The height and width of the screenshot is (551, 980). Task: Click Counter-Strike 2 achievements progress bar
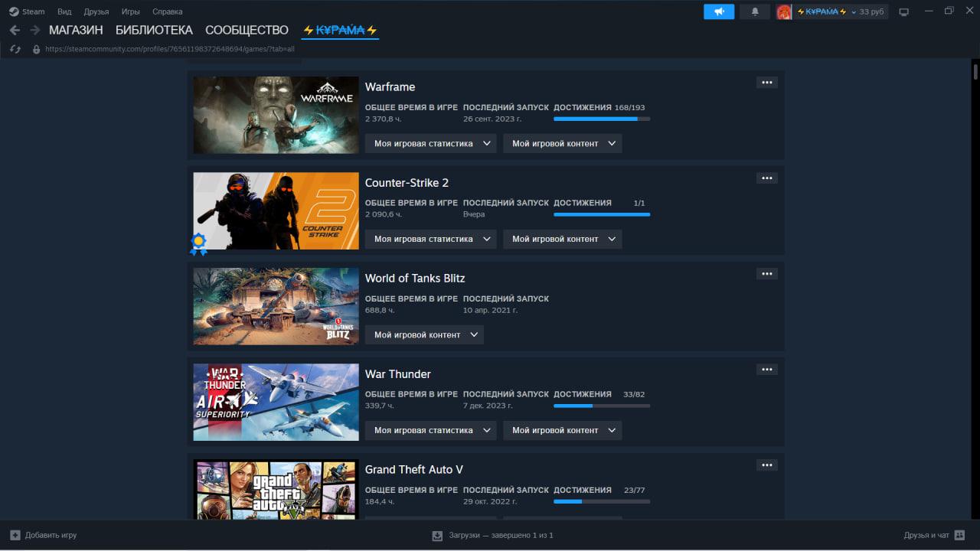coord(602,214)
